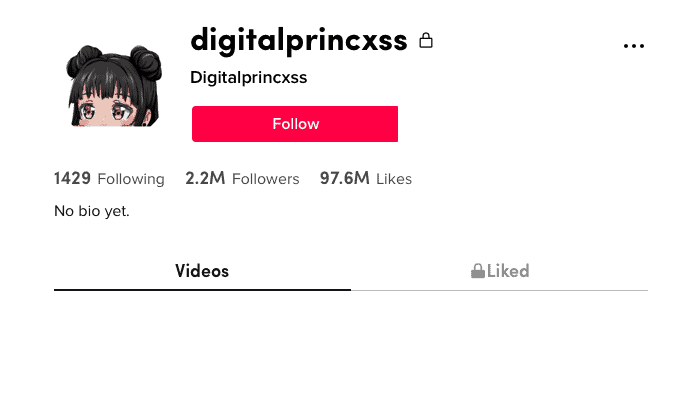This screenshot has width=696, height=417.
Task: Open the anime girl profile avatar
Action: [x=114, y=86]
